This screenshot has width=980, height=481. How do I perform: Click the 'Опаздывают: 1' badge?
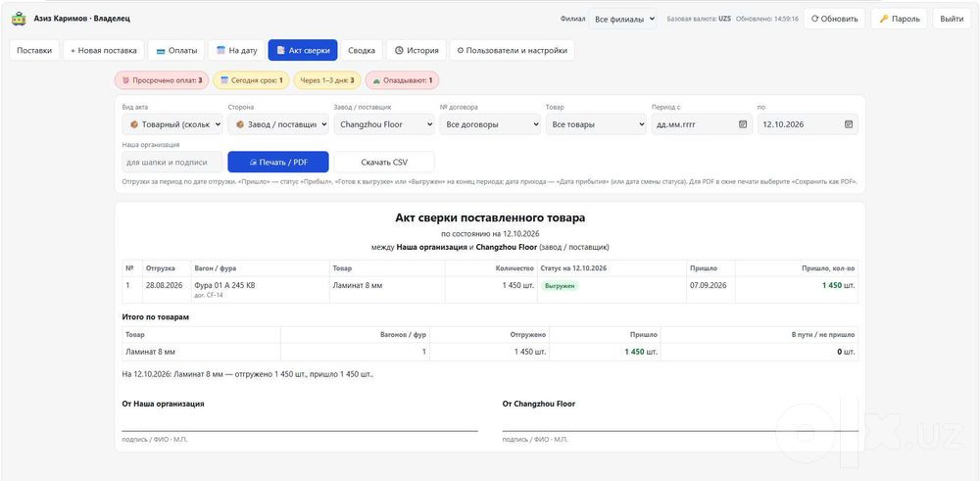pyautogui.click(x=402, y=80)
